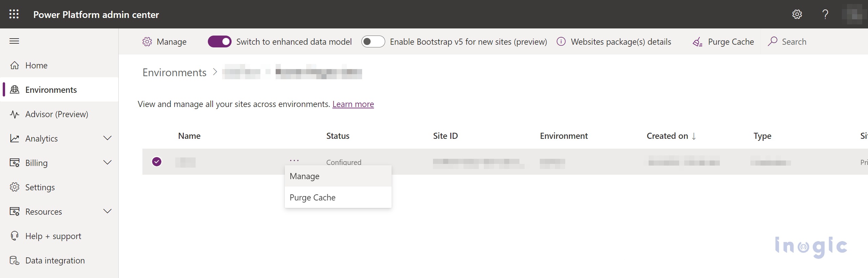Open Settings in the sidebar
Screen dimensions: 868x278
pos(59,187)
